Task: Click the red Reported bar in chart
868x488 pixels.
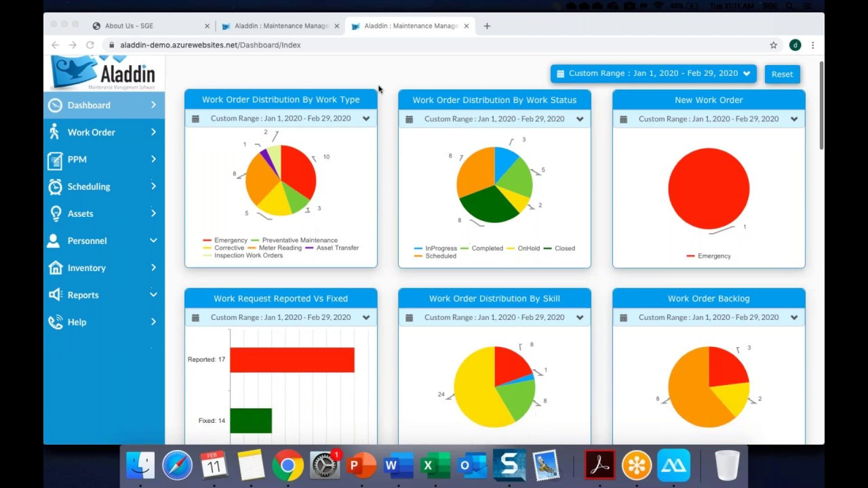Action: (x=292, y=360)
